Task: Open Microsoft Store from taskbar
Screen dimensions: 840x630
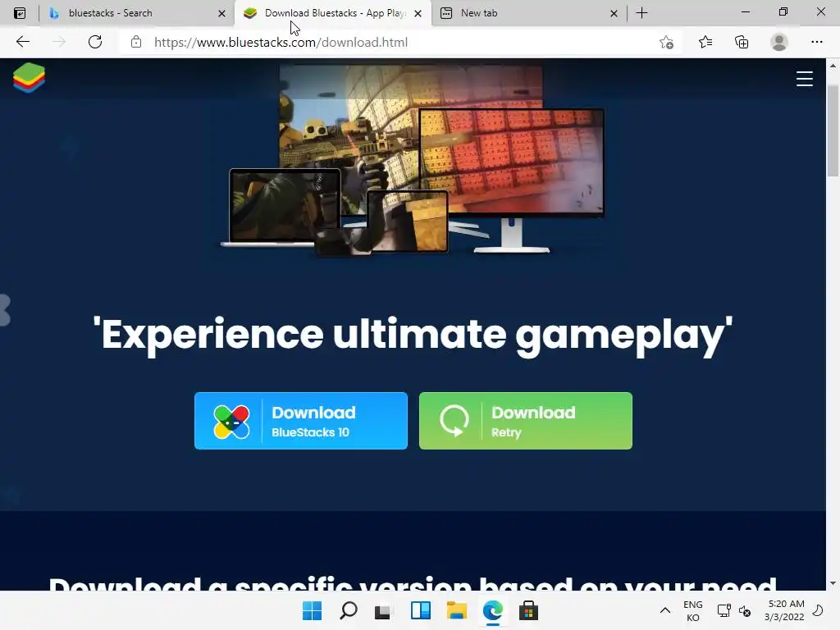Action: click(528, 610)
